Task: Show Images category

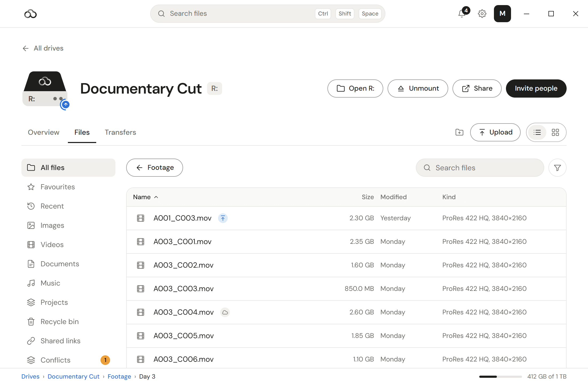Action: click(x=68, y=225)
